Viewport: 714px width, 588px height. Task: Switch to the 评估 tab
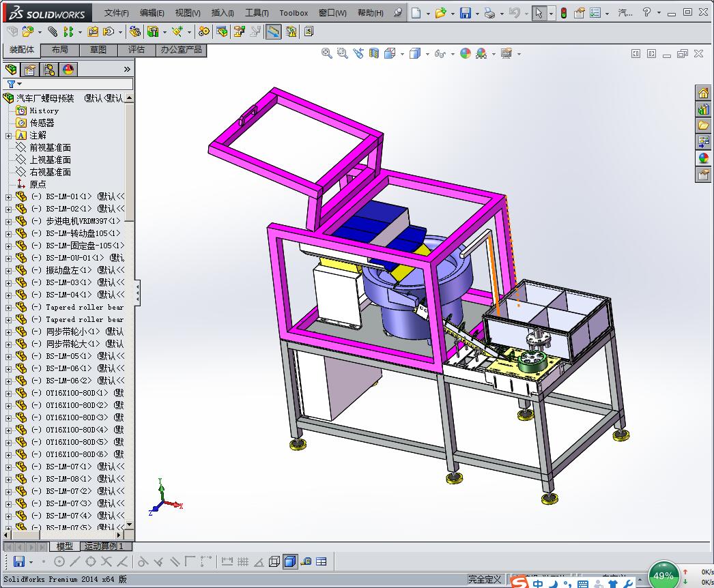click(136, 50)
